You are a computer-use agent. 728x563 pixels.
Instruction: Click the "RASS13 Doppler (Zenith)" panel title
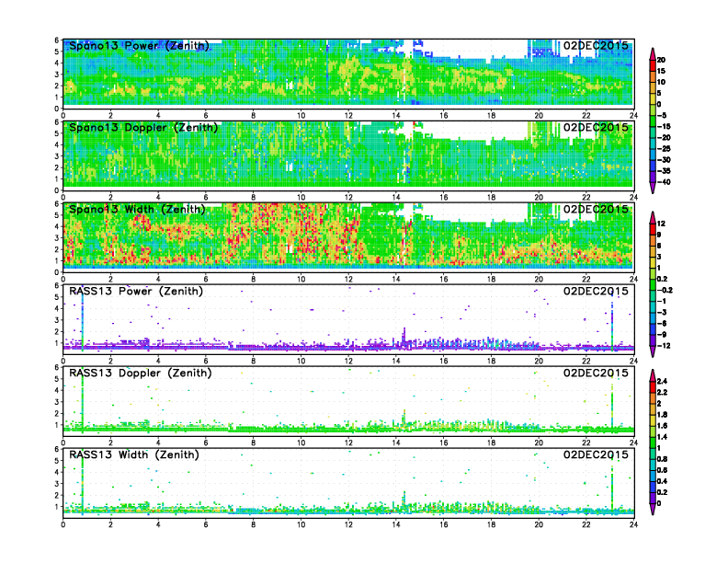point(141,373)
